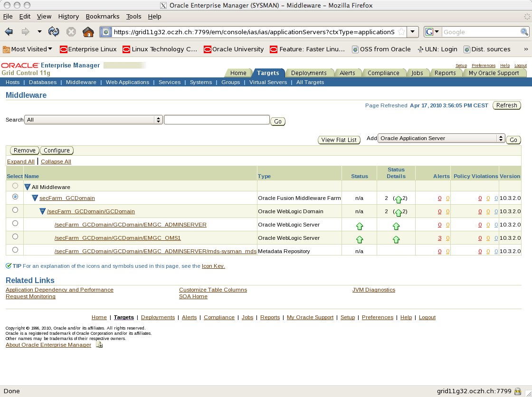Click inside the search text input field
532x397 pixels.
216,120
